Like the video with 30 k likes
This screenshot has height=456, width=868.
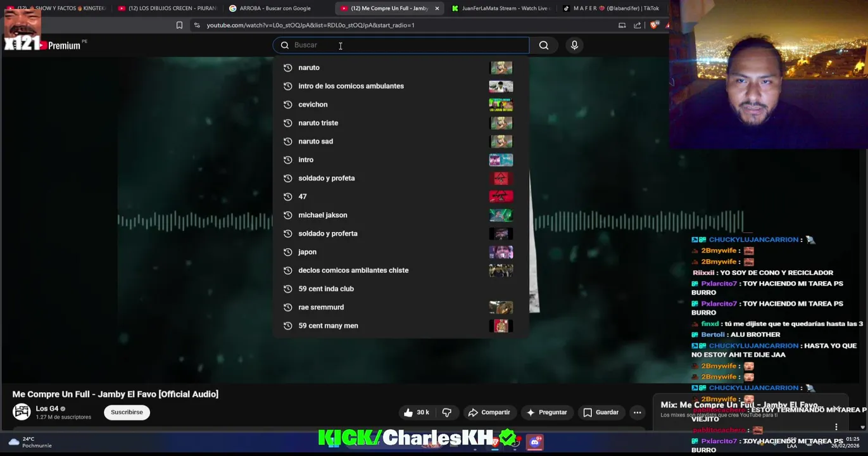tap(416, 412)
